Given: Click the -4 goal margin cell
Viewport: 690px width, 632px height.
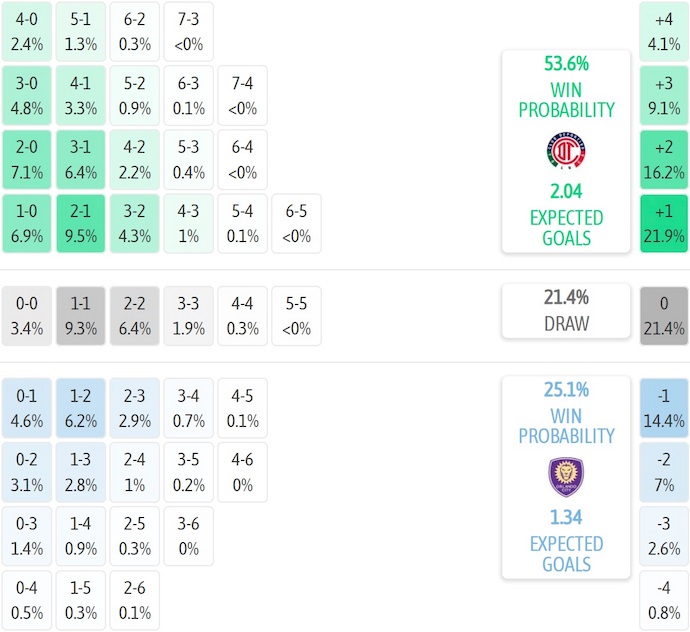Looking at the screenshot, I should click(664, 600).
